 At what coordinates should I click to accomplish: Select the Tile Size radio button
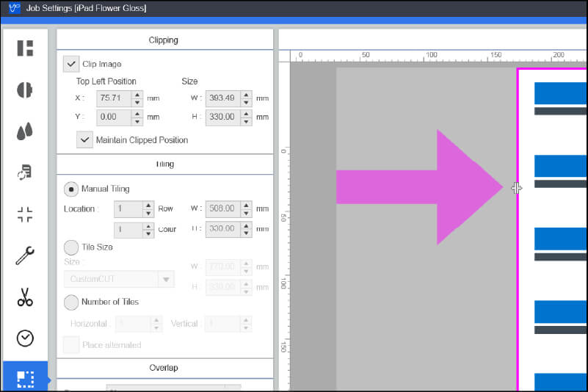[71, 247]
